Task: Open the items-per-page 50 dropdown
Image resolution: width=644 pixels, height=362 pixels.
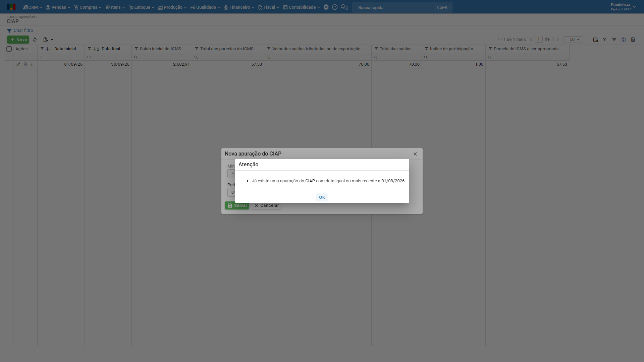Action: tap(573, 40)
